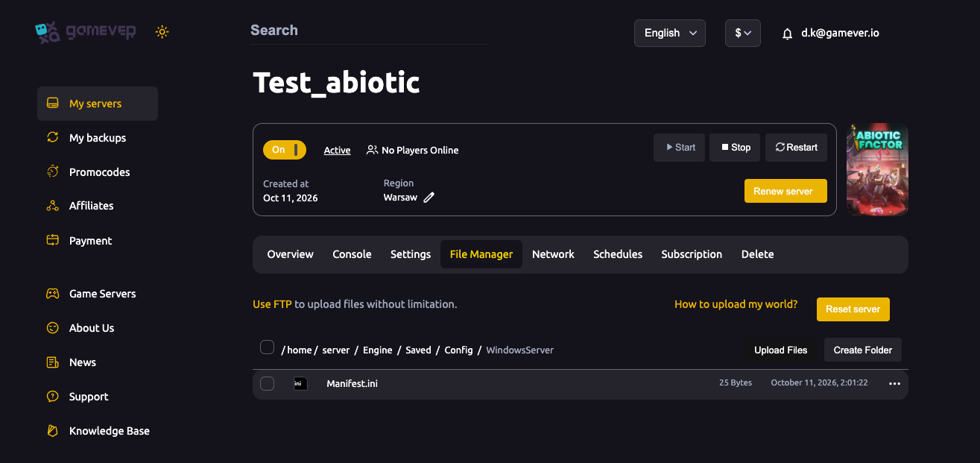
Task: Navigate to home in the breadcrumb
Action: [x=300, y=350]
